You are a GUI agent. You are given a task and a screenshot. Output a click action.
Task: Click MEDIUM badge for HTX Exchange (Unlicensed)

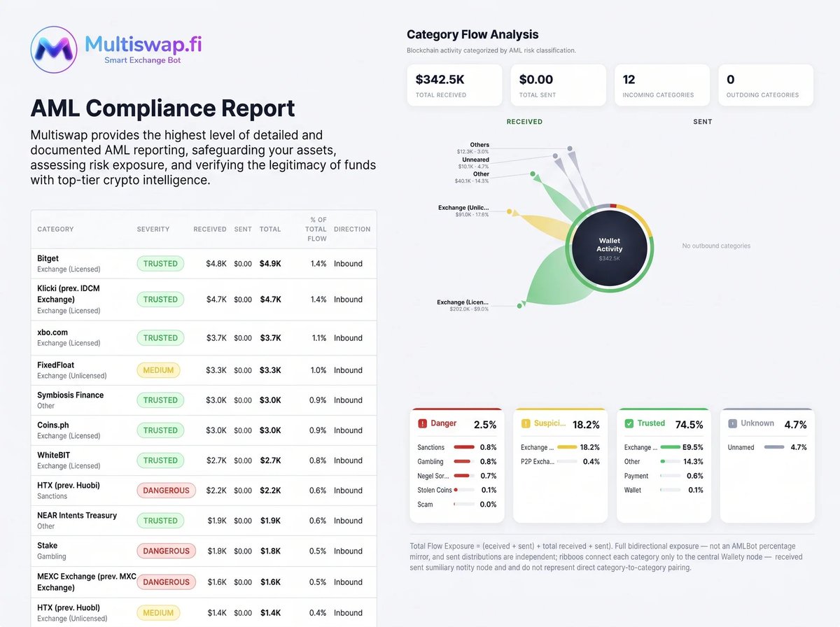158,613
